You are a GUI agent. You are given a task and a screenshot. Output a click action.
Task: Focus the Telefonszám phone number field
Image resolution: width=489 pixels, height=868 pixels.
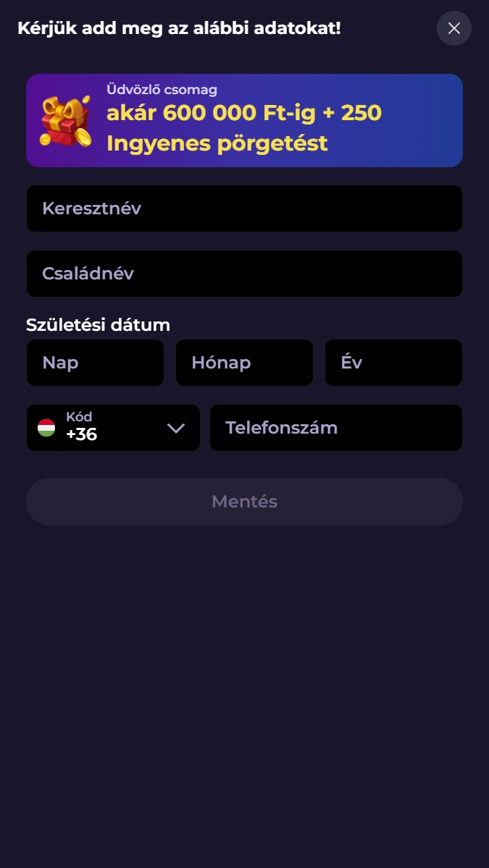(x=336, y=428)
